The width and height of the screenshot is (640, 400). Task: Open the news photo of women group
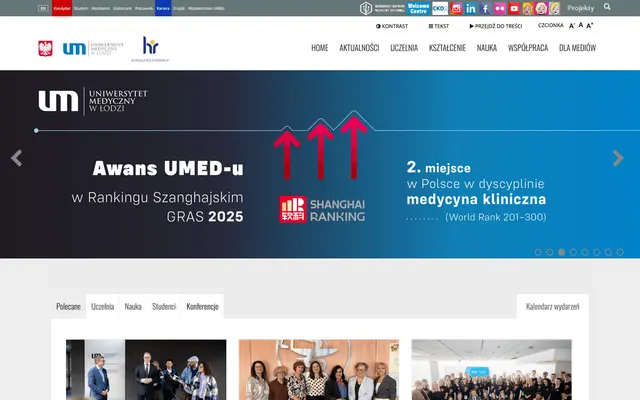[x=319, y=370]
